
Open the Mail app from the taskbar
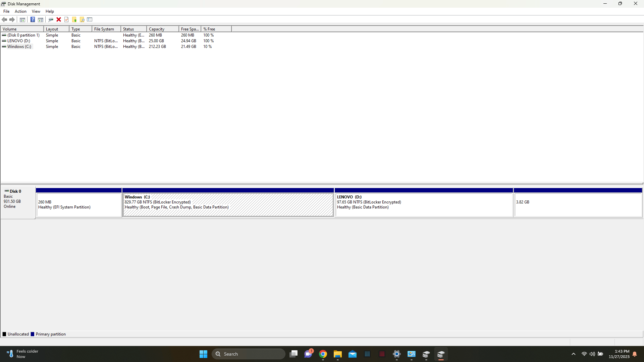click(353, 354)
